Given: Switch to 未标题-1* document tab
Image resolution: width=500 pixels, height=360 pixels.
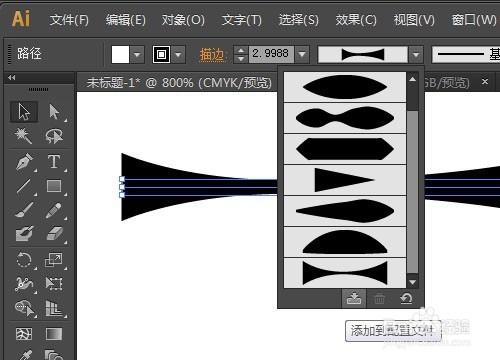Looking at the screenshot, I should tap(179, 82).
